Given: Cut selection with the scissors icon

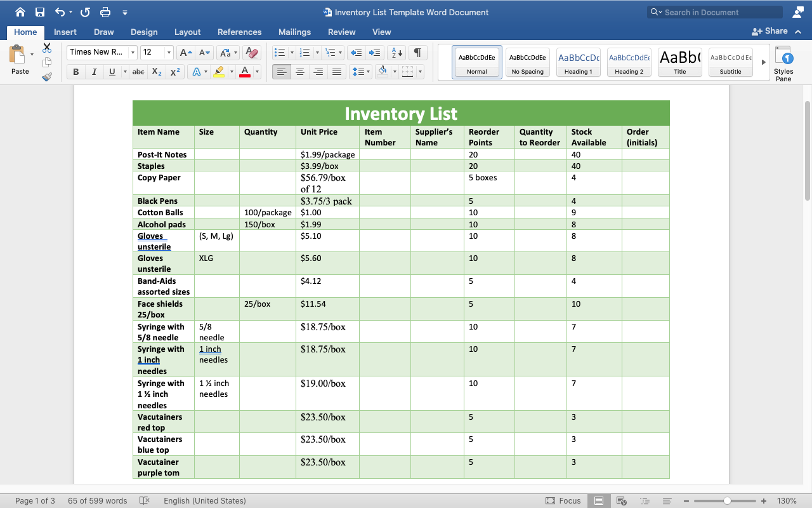Looking at the screenshot, I should point(47,48).
